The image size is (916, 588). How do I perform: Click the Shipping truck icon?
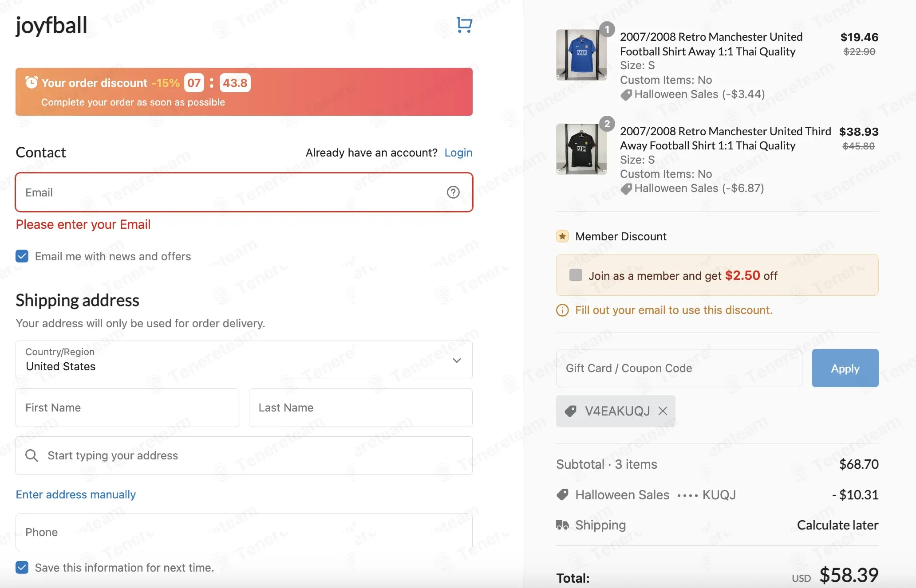(562, 525)
